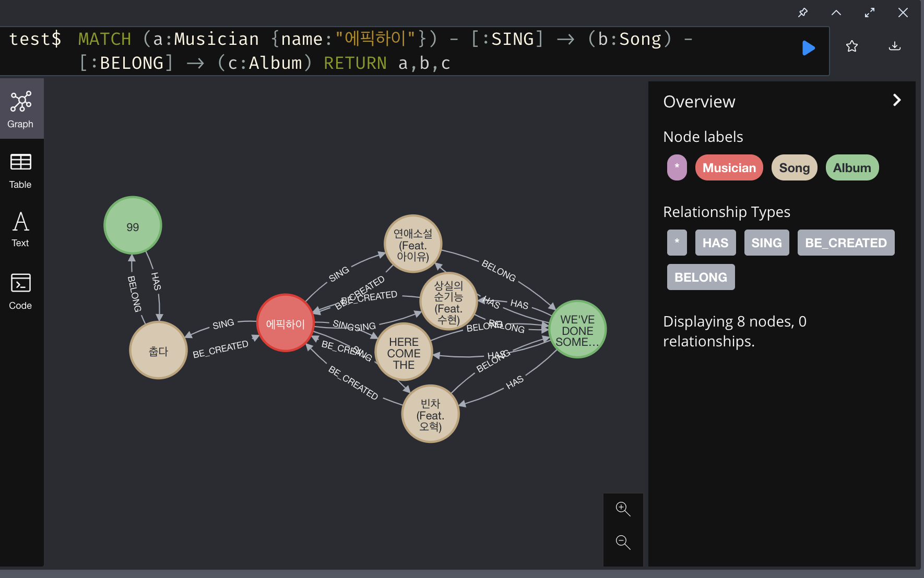Select the album node WE'VE DONE SOME...
924x578 pixels.
(577, 329)
